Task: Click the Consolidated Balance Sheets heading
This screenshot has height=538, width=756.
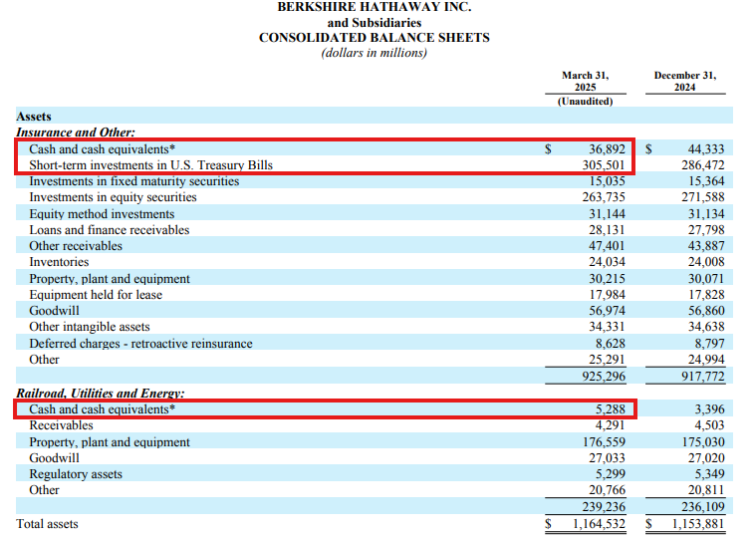Action: (374, 38)
